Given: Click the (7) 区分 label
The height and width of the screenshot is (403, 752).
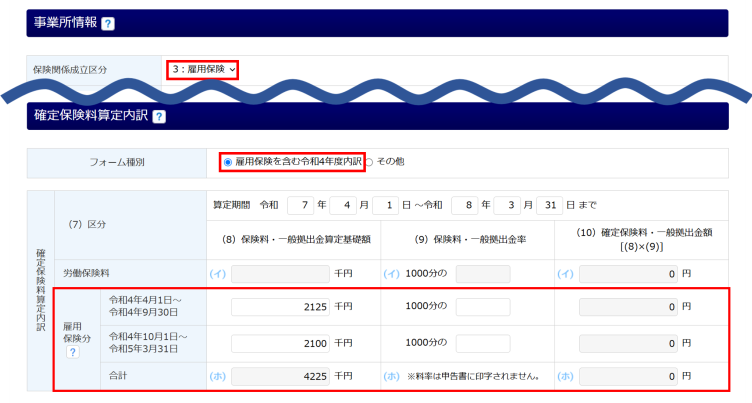Looking at the screenshot, I should point(86,225).
